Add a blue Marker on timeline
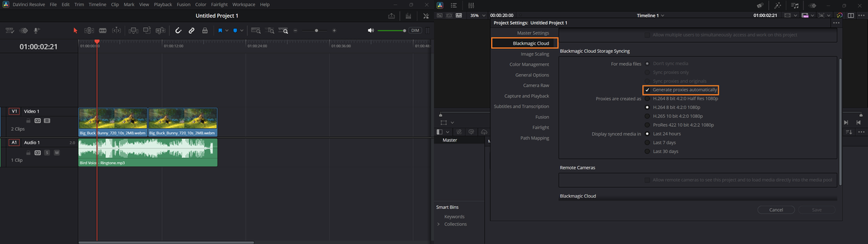Viewport: 868px width, 244px height. pyautogui.click(x=235, y=30)
